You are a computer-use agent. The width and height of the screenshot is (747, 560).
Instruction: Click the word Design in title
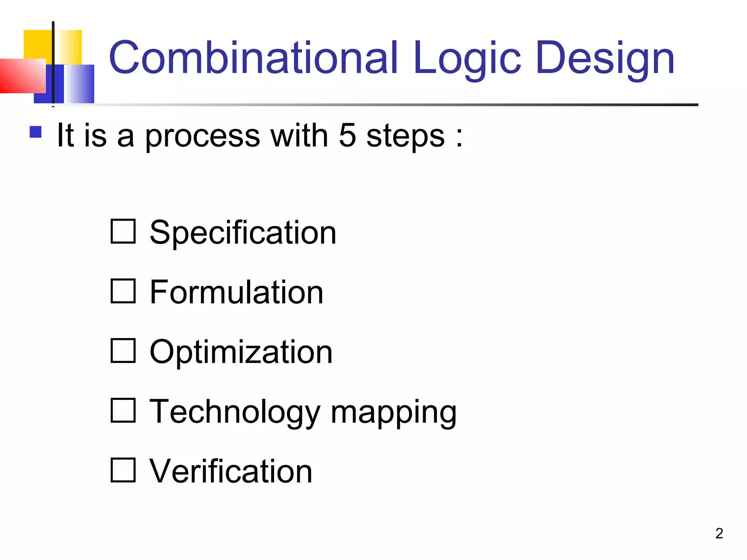point(605,58)
